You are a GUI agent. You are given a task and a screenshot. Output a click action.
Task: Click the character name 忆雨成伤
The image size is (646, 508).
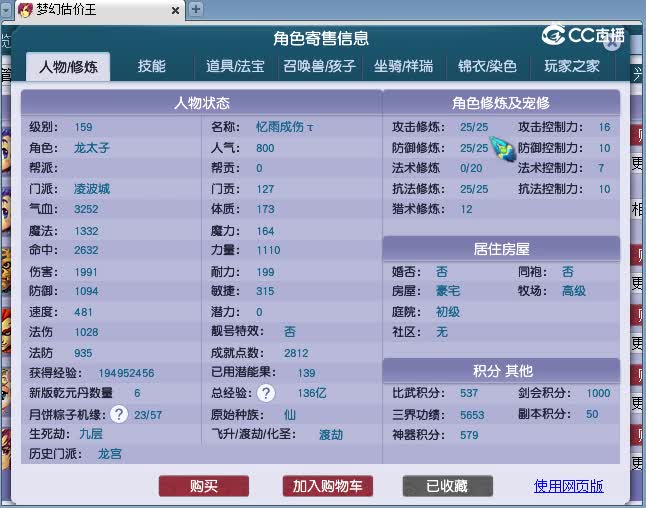point(284,127)
